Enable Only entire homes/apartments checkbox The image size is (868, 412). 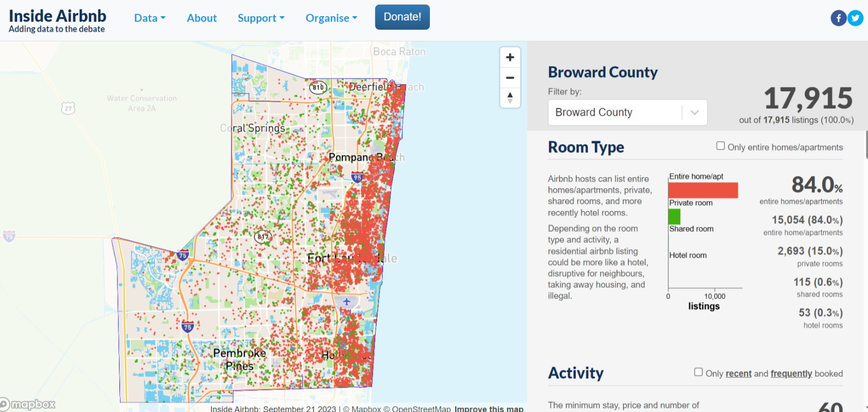720,146
